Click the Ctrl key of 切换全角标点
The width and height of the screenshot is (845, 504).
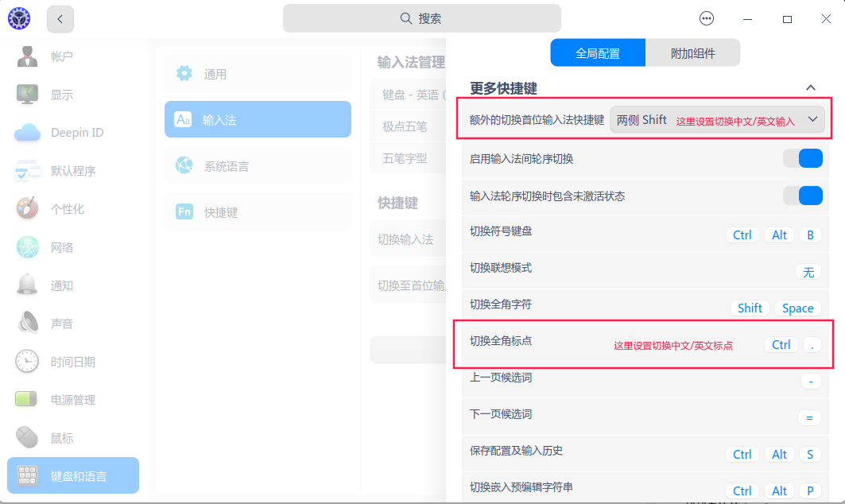coord(781,344)
